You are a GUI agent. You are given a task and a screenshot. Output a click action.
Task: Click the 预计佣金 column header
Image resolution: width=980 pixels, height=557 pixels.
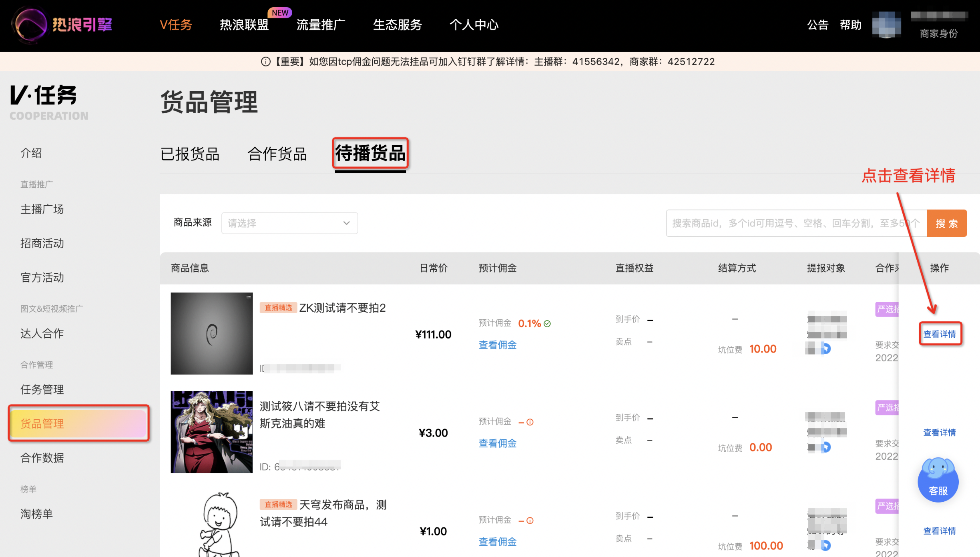click(x=498, y=268)
